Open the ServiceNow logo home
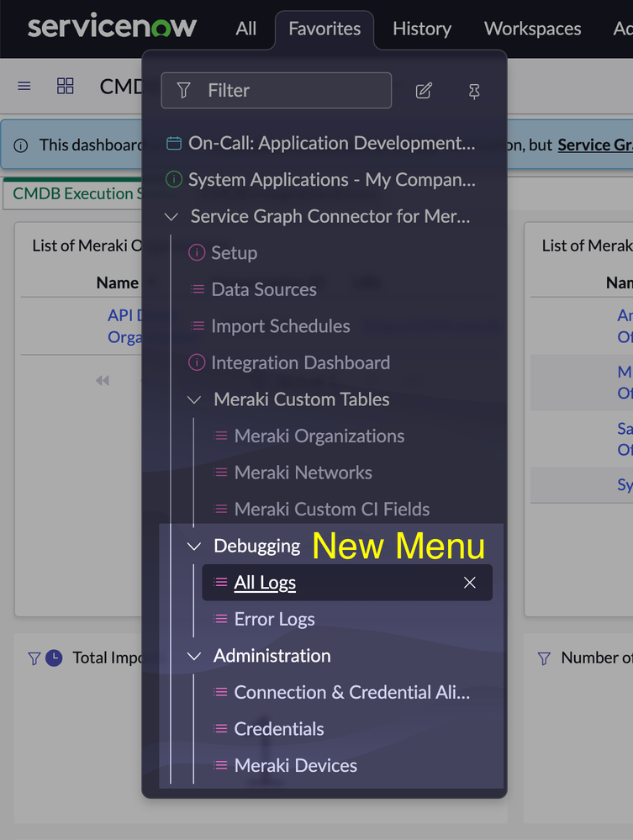This screenshot has width=633, height=840. pos(112,27)
